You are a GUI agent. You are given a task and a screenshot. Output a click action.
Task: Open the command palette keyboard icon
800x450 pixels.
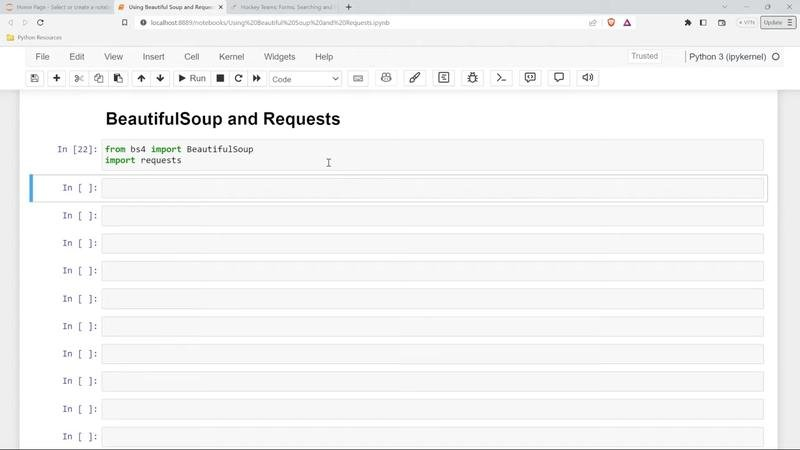coord(358,78)
